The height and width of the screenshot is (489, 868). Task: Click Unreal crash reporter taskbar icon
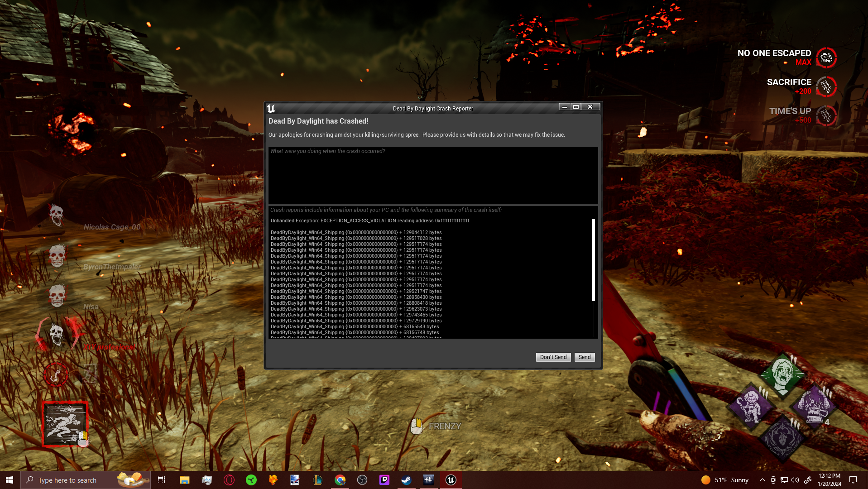(451, 480)
